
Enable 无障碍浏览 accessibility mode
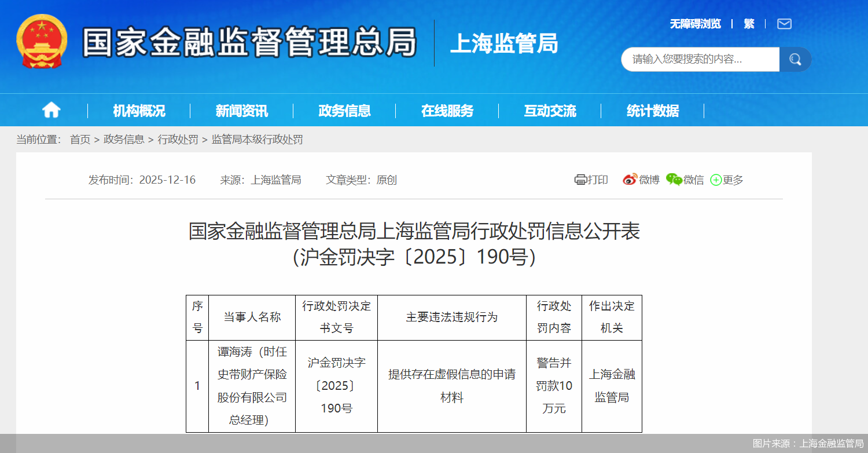click(x=695, y=24)
